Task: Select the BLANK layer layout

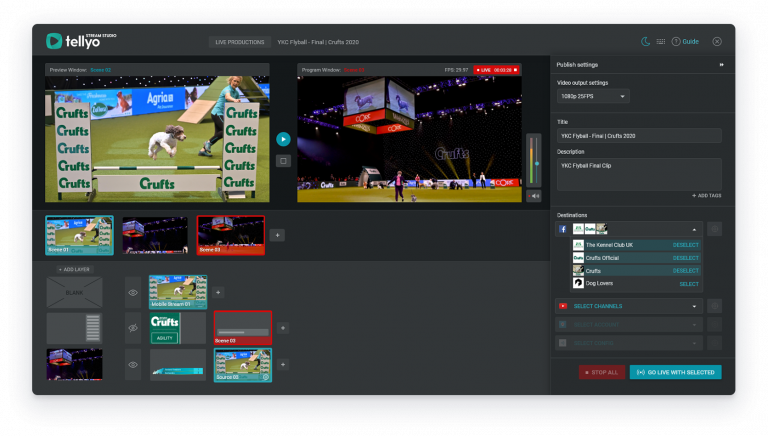Action: click(74, 292)
